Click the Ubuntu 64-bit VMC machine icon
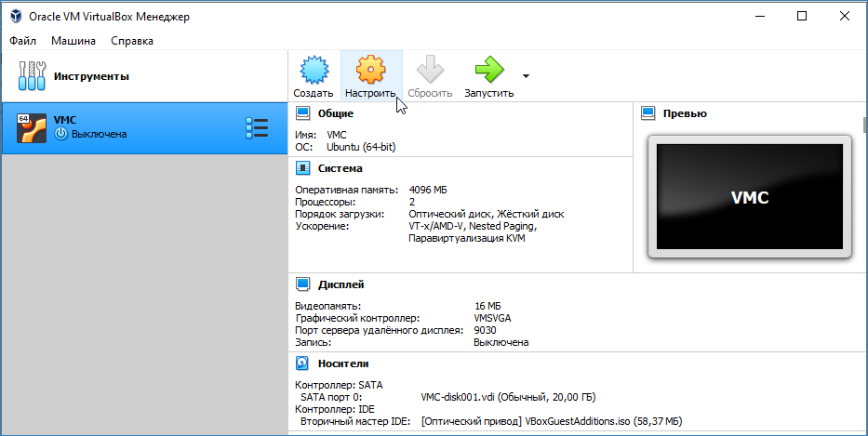 [32, 127]
